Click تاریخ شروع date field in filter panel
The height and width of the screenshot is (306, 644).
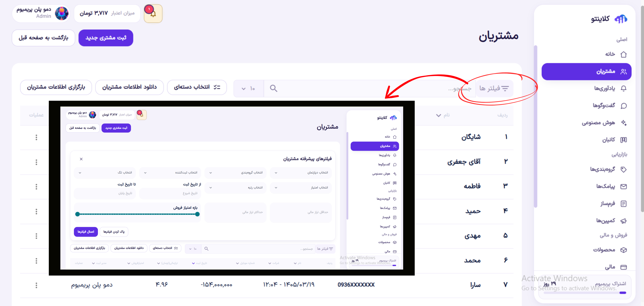click(x=170, y=193)
